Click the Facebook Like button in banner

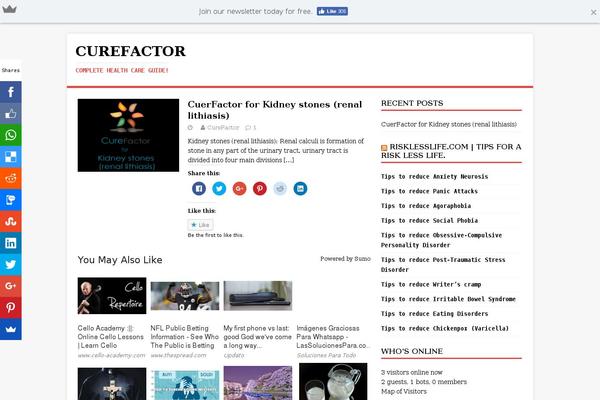pos(332,11)
